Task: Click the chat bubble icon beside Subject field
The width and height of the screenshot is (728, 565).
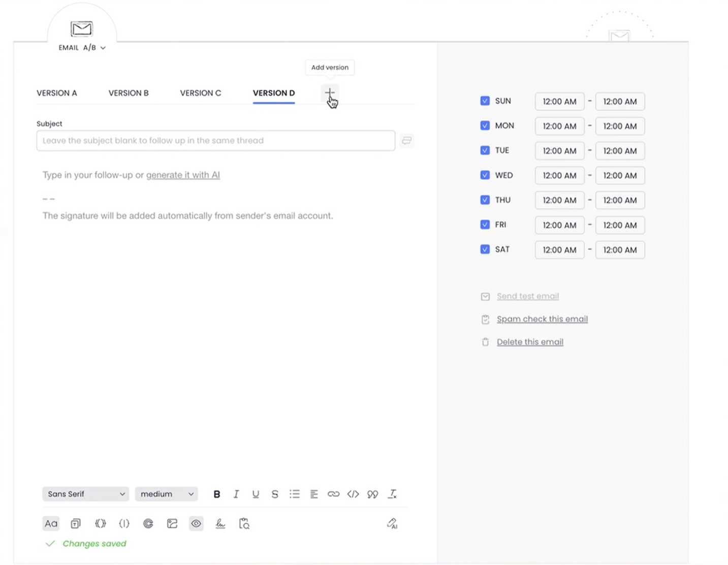Action: (406, 141)
